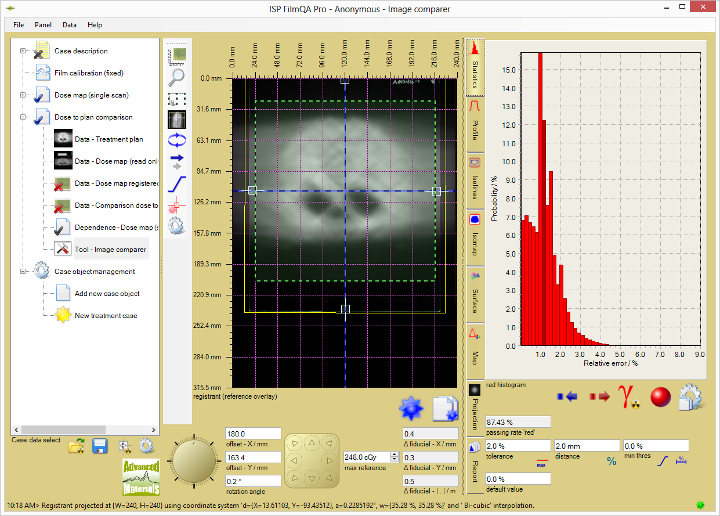The height and width of the screenshot is (516, 720).
Task: Click the right arrow on the nudge pad
Action: tap(329, 460)
